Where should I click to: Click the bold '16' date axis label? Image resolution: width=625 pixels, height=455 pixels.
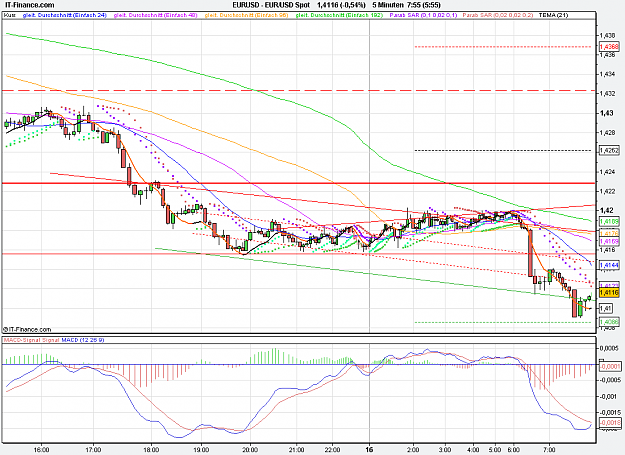[x=369, y=450]
